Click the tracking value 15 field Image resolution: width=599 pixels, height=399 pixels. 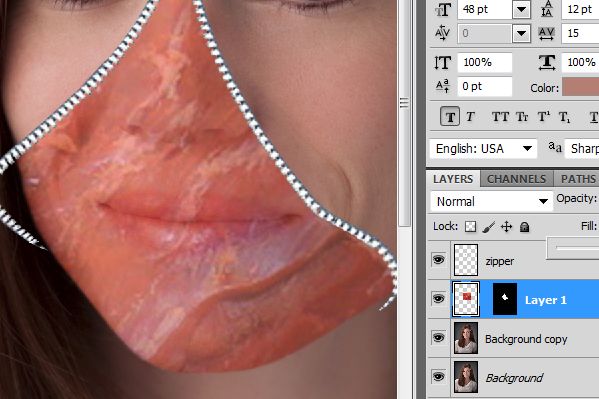coord(580,34)
